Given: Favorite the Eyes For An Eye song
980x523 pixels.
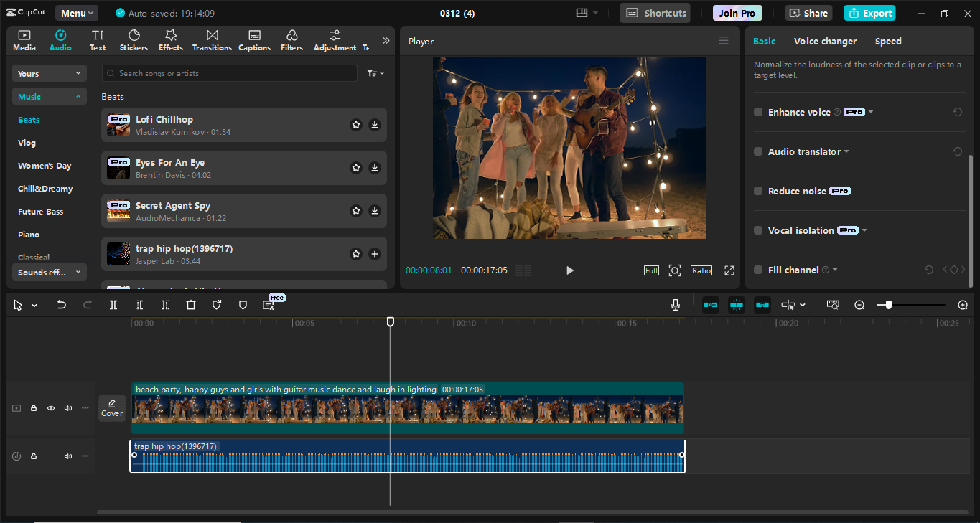Looking at the screenshot, I should point(355,168).
